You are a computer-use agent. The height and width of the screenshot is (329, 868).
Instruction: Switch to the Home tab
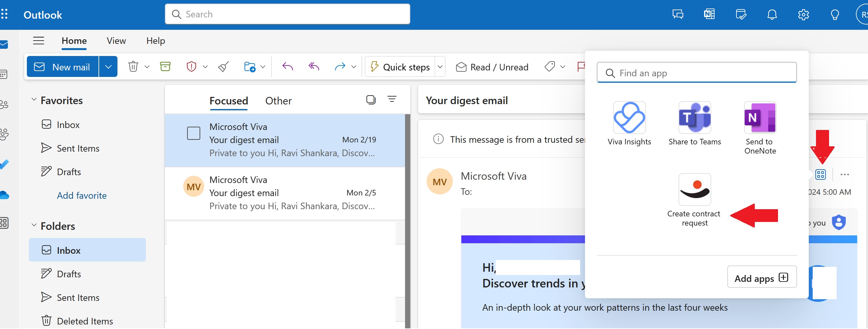tap(74, 41)
